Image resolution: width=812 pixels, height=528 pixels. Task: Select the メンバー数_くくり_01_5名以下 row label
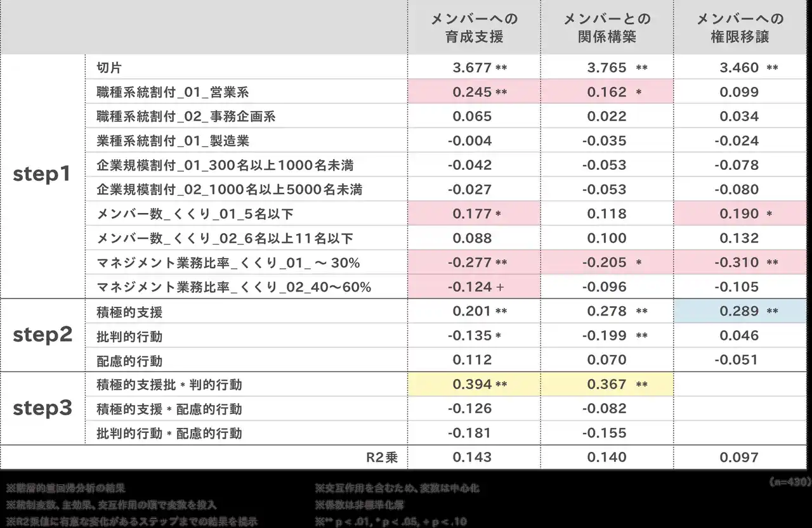coord(195,214)
